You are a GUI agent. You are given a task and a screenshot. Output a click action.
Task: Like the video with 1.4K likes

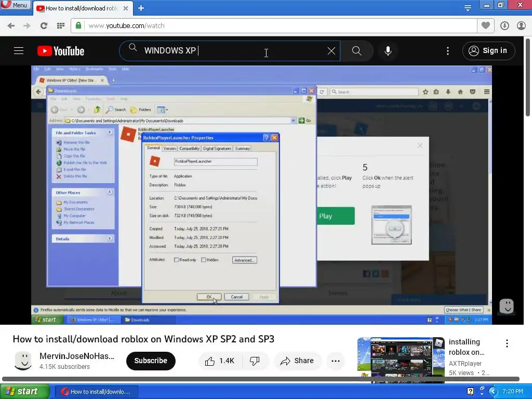[220, 361]
